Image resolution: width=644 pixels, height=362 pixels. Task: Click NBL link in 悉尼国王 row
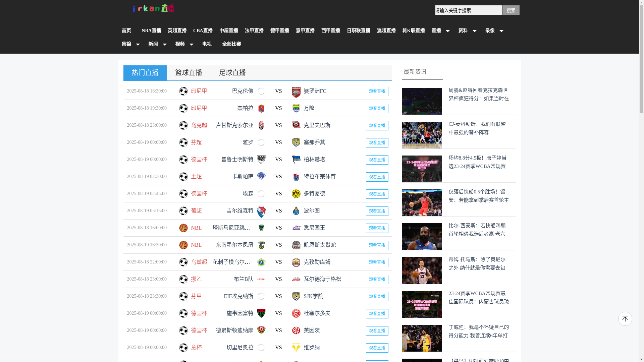click(x=196, y=228)
